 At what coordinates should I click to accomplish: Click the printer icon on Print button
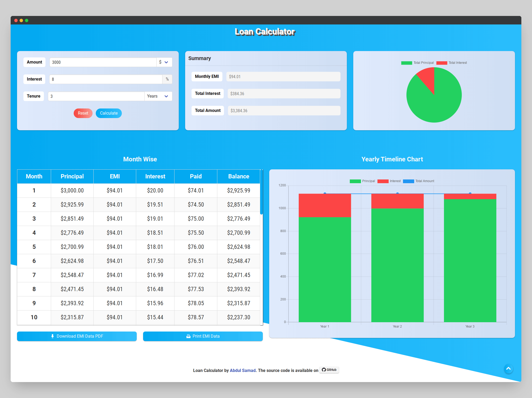point(188,336)
